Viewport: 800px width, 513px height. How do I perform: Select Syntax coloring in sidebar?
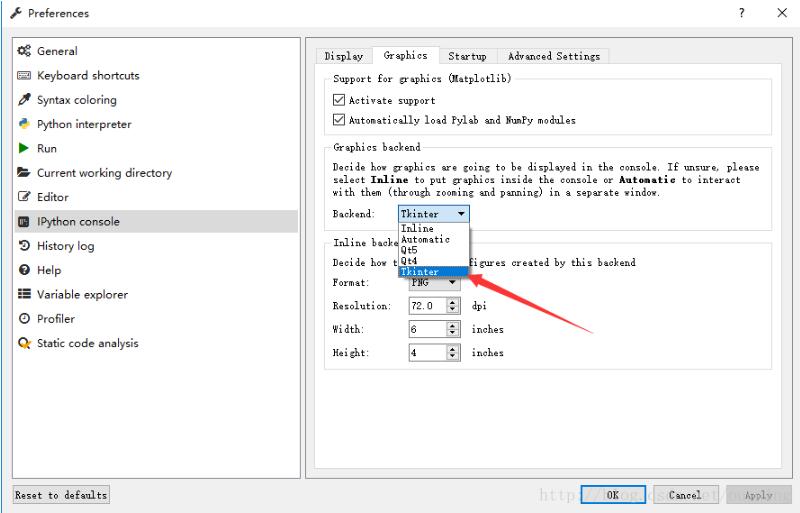[x=155, y=100]
